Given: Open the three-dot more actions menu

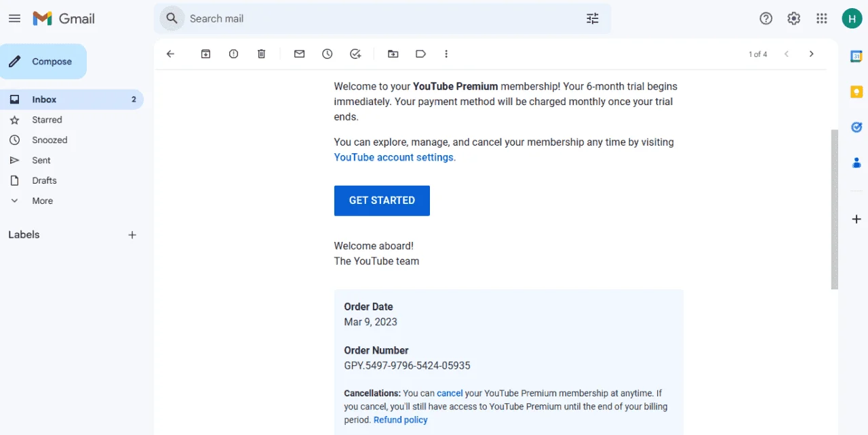Looking at the screenshot, I should coord(446,54).
